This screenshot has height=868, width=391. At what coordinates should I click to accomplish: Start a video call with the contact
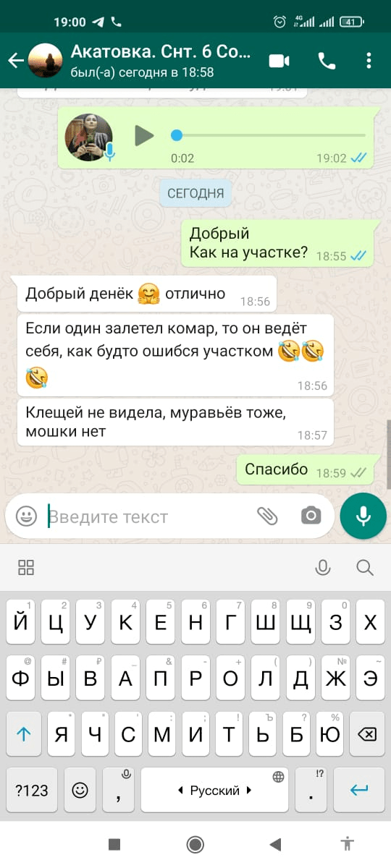click(279, 61)
